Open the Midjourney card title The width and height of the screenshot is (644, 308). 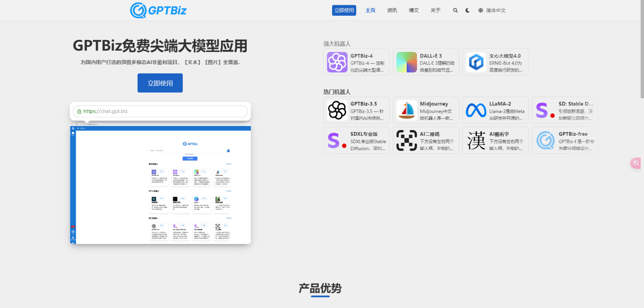434,104
